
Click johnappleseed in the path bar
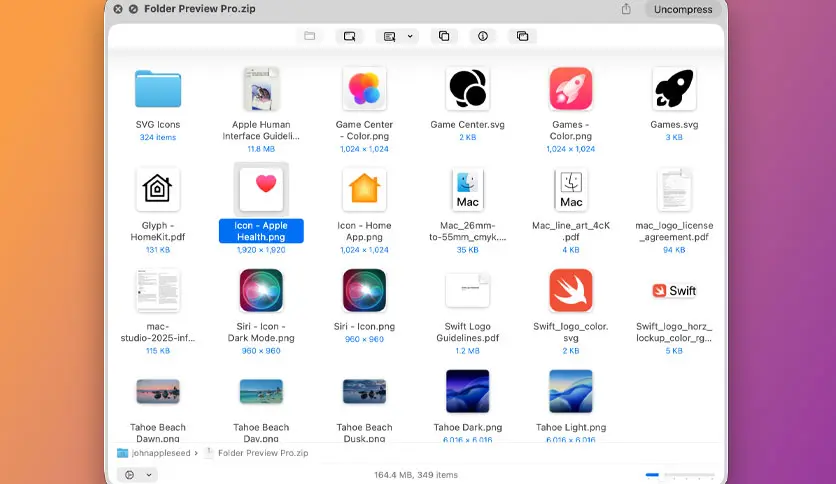[160, 453]
